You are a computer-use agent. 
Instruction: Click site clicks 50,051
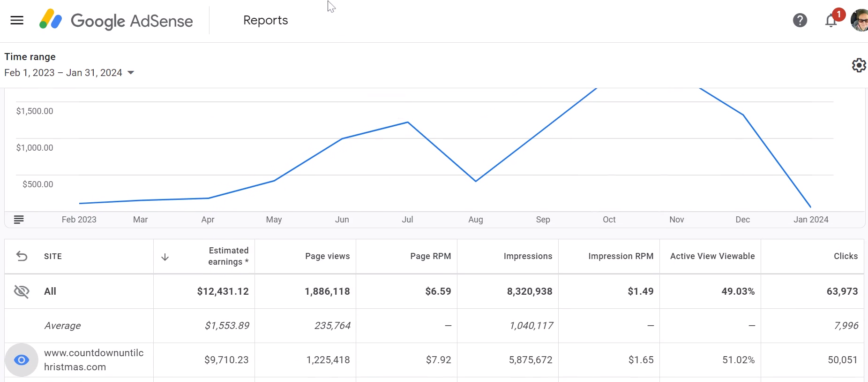pos(842,360)
